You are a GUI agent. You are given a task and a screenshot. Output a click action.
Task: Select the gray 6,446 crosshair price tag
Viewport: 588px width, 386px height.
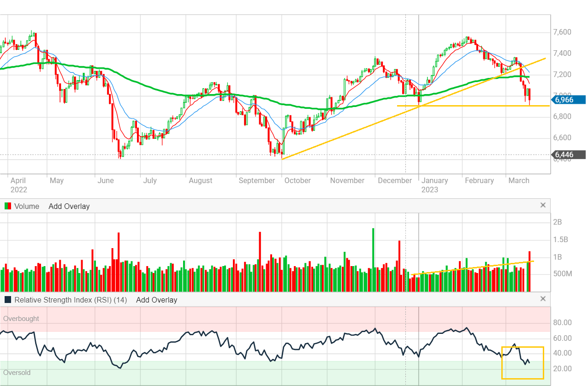pos(569,154)
